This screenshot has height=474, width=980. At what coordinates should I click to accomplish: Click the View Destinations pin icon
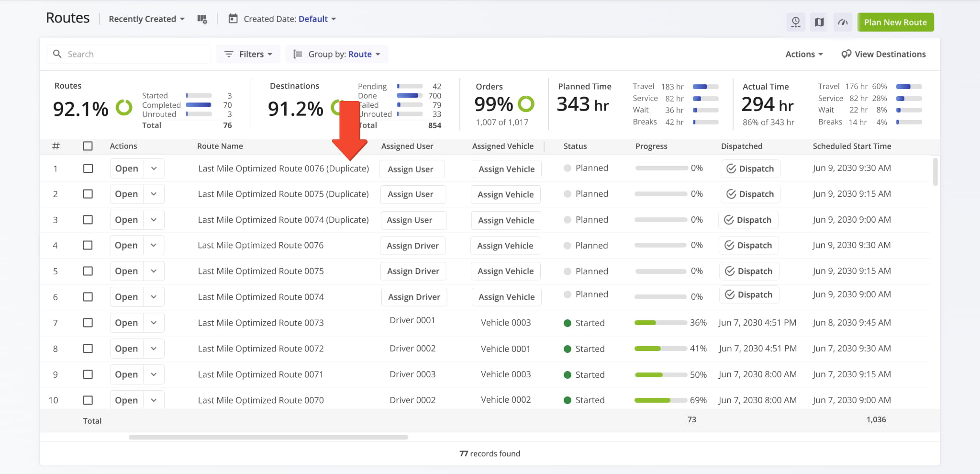[846, 54]
